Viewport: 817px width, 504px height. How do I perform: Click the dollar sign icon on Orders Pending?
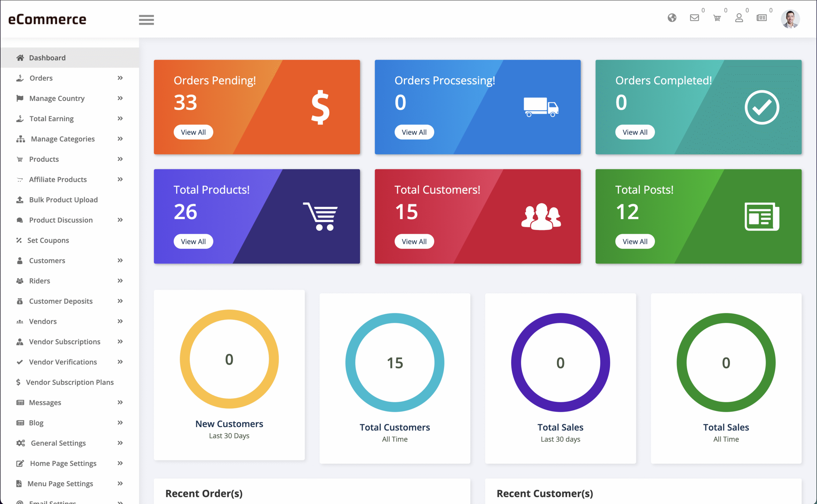pos(320,107)
